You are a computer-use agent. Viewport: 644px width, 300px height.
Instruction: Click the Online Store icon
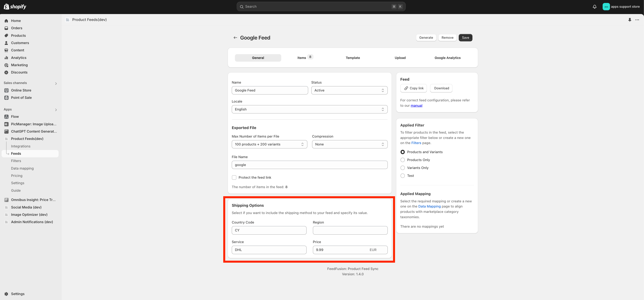(x=6, y=90)
